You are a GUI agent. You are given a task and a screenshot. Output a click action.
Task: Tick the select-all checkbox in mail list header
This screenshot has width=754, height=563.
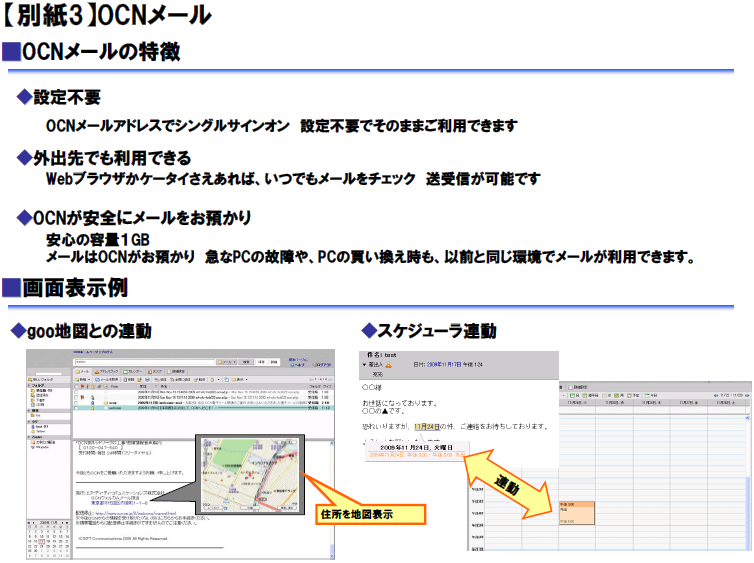[76, 387]
